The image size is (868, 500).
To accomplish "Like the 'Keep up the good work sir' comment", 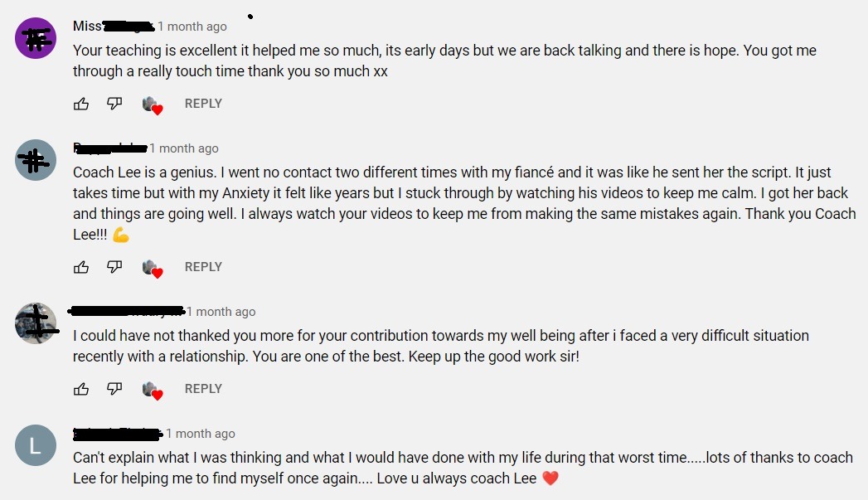I will click(81, 389).
